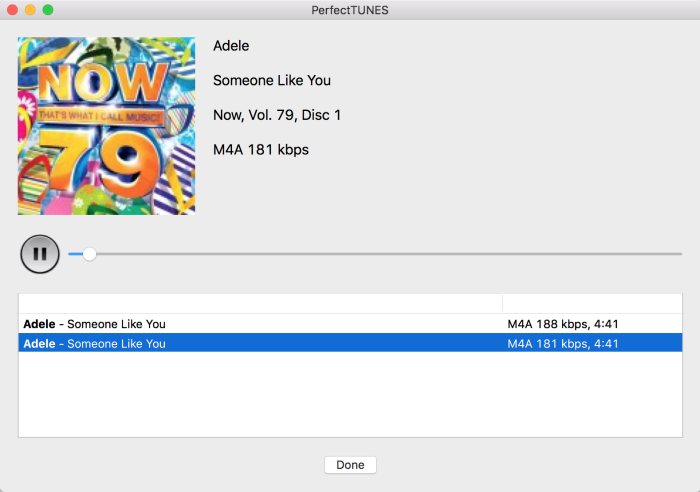The width and height of the screenshot is (700, 492).
Task: Click the M4A 188 kbps, 4:41 cell
Action: (563, 324)
